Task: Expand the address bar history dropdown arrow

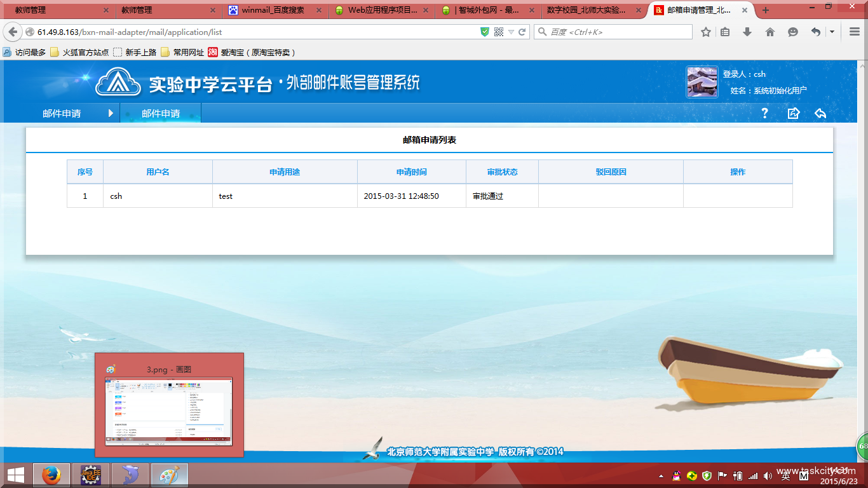Action: [511, 32]
